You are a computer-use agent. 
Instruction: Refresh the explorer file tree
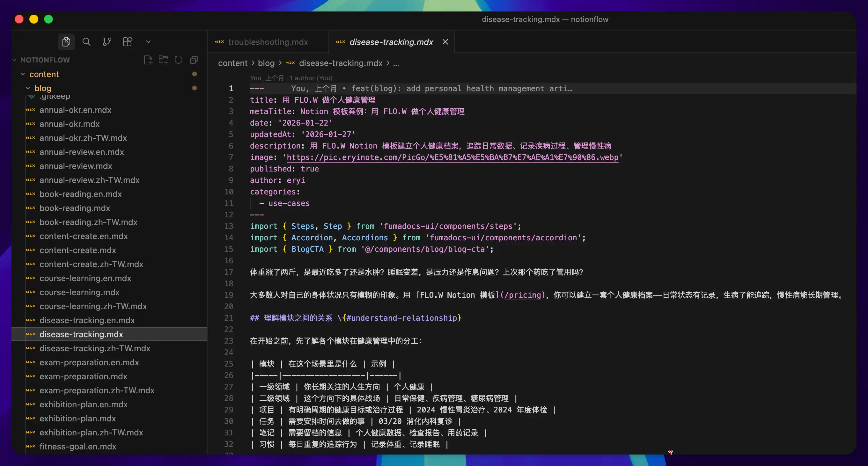178,60
